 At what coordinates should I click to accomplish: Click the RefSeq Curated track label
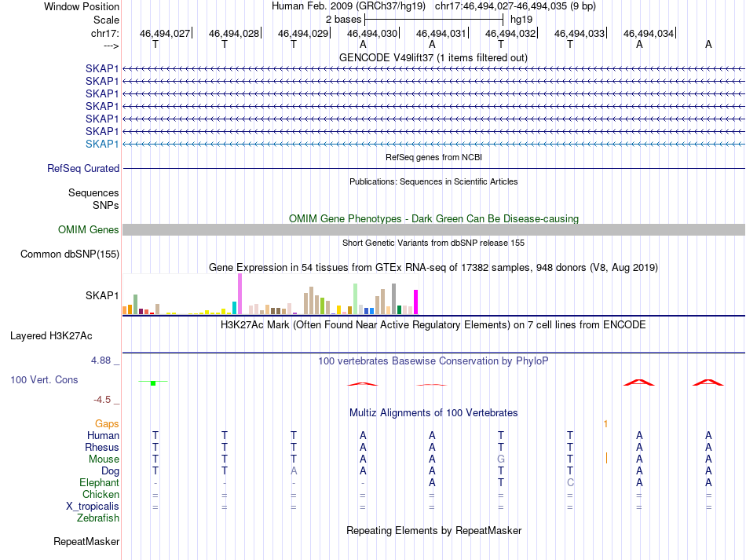83,168
